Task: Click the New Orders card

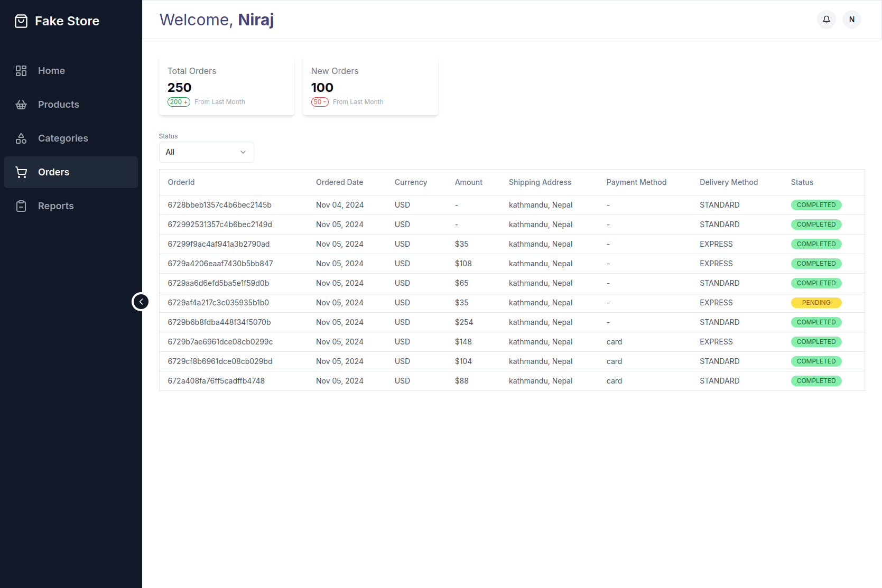Action: [370, 86]
